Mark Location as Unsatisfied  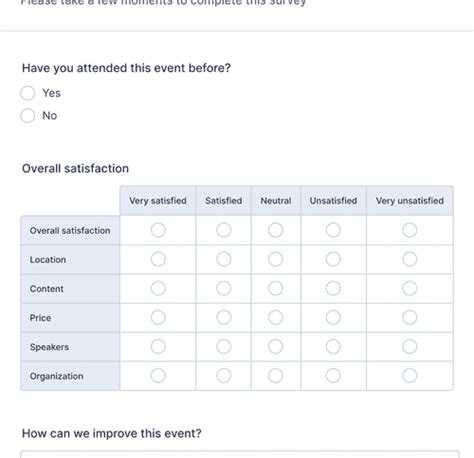[x=333, y=259]
